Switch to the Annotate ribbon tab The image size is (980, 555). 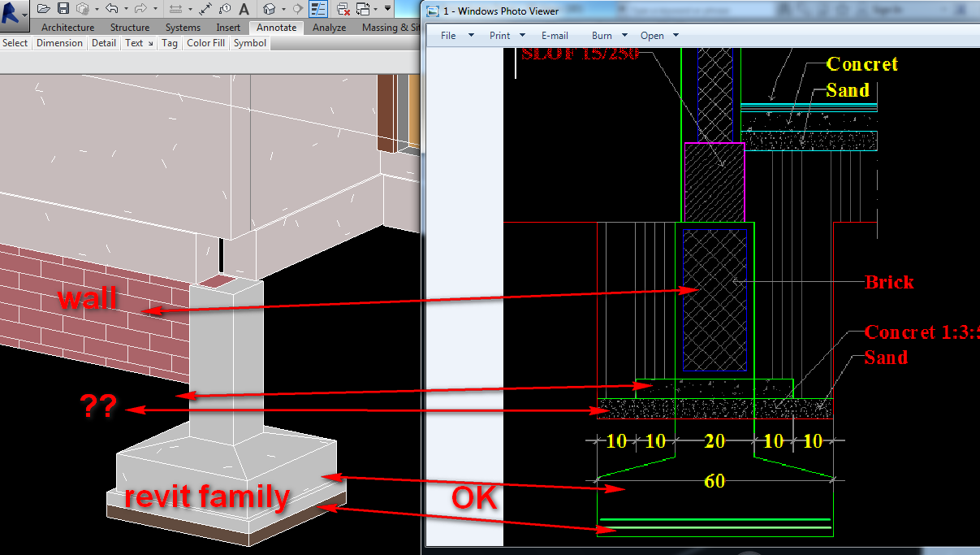click(x=277, y=28)
